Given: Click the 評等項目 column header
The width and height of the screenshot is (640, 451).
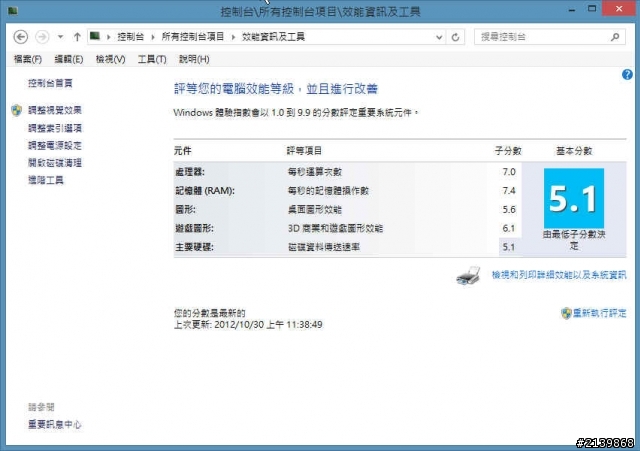Looking at the screenshot, I should [304, 151].
